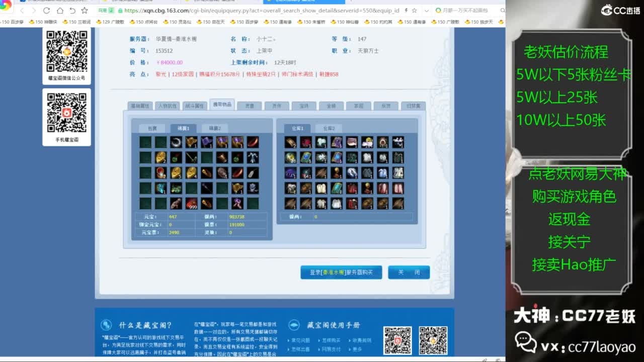Image resolution: width=644 pixels, height=362 pixels.
Task: Select the crescent moon item in 锦囊1
Action: pos(176,142)
